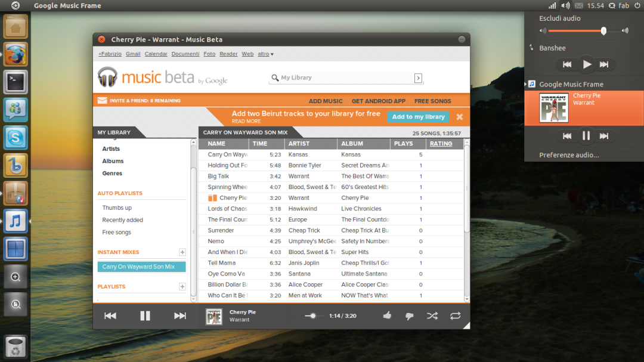Image resolution: width=644 pixels, height=362 pixels.
Task: Click the song list vertical scrollbar
Action: pos(466,187)
